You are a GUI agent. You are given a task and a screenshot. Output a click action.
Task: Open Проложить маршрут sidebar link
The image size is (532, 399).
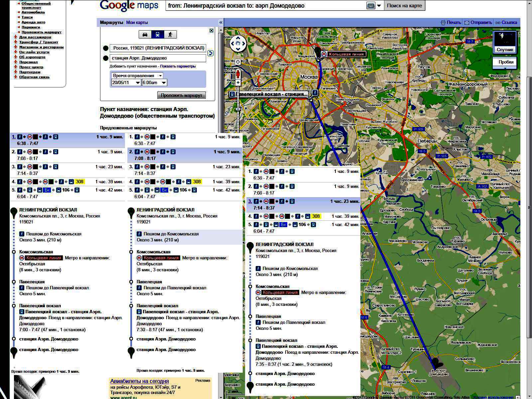point(42,32)
